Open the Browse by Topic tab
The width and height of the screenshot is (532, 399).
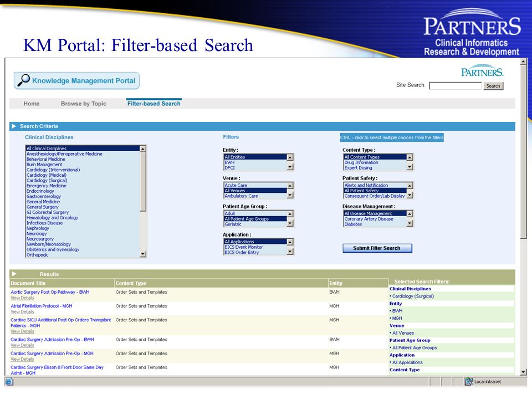84,104
